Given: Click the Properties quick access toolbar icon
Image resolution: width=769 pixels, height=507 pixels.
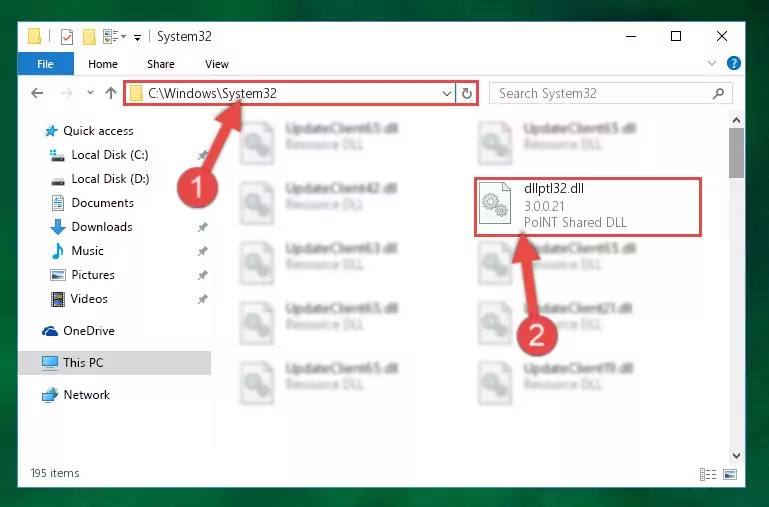Looking at the screenshot, I should (67, 37).
